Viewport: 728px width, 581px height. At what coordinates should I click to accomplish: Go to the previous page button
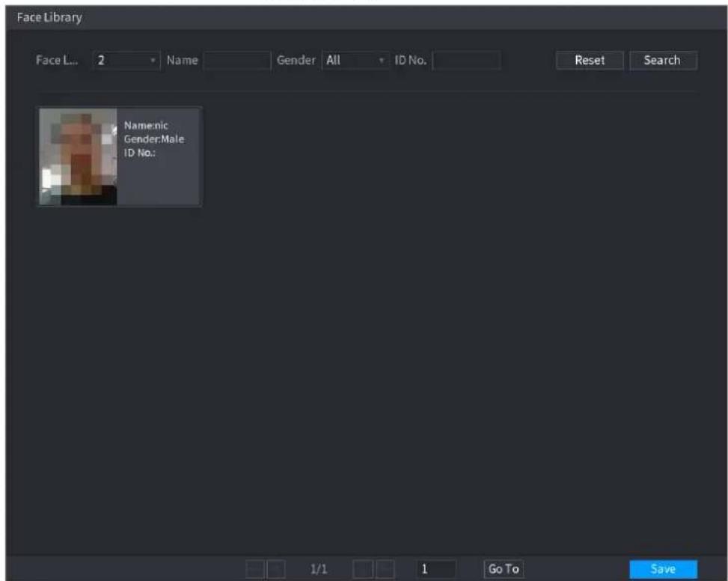[276, 569]
